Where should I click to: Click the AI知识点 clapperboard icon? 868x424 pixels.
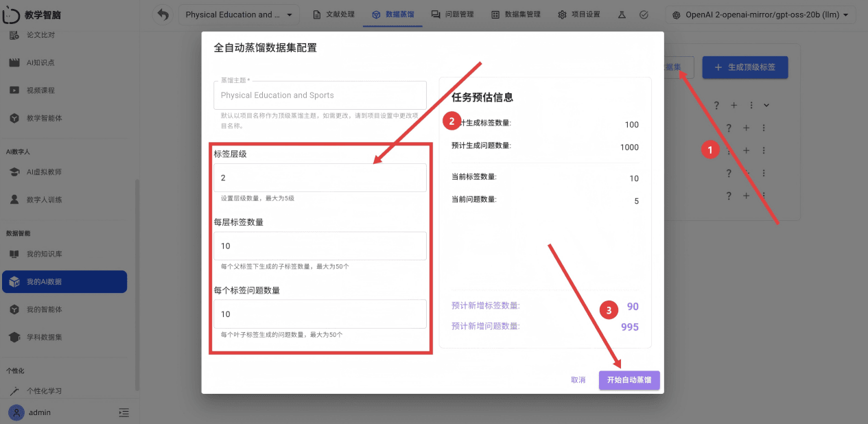pyautogui.click(x=14, y=62)
